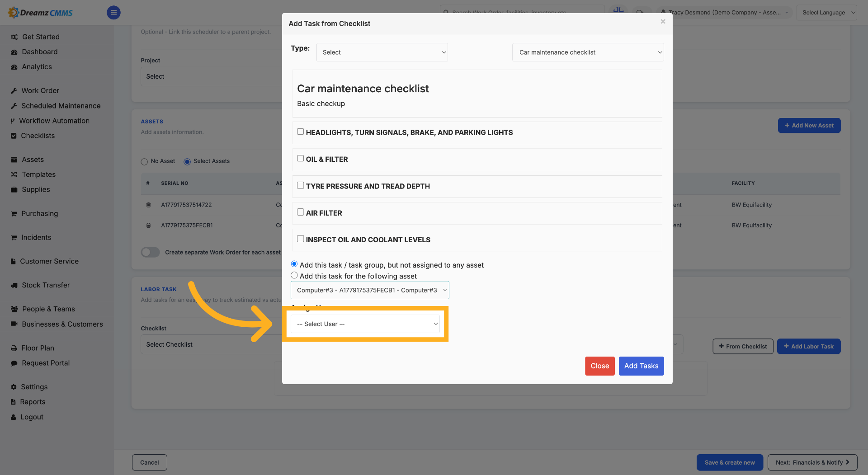This screenshot has width=868, height=475.
Task: Select 'Add this task for following asset'
Action: (x=294, y=275)
